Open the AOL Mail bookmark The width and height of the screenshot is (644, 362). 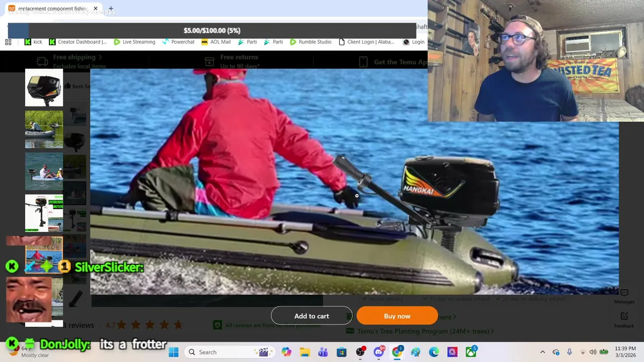pyautogui.click(x=215, y=42)
